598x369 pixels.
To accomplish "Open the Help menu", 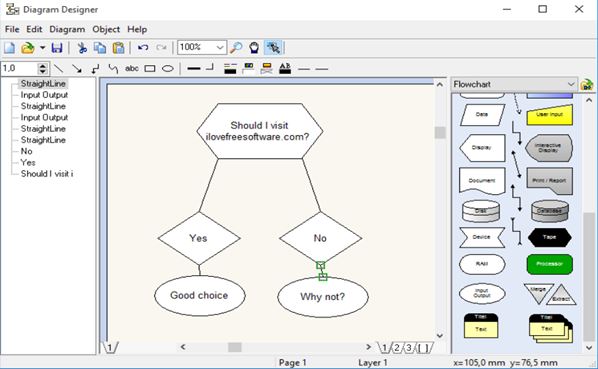I will point(137,29).
